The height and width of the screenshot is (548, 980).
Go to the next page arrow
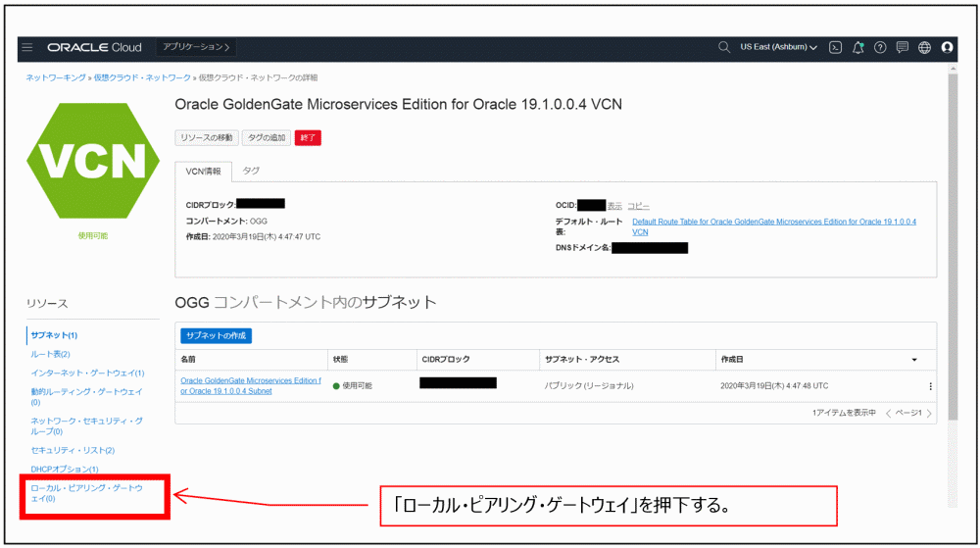[929, 413]
